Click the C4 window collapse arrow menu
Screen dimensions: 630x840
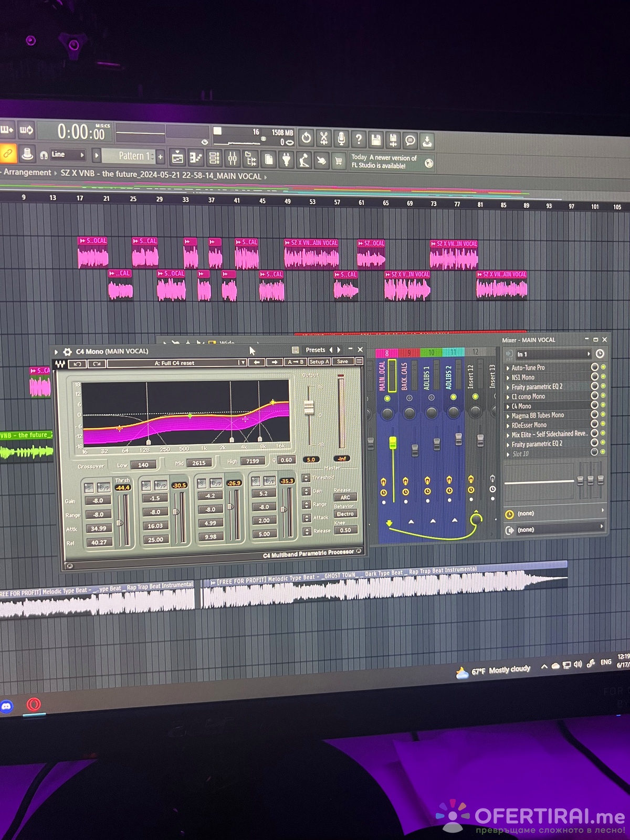click(56, 352)
